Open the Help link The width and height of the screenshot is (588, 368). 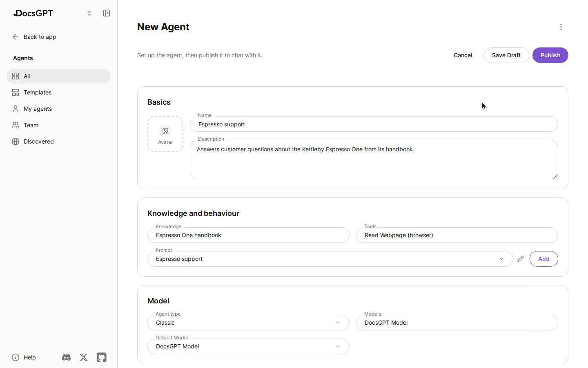coord(29,357)
